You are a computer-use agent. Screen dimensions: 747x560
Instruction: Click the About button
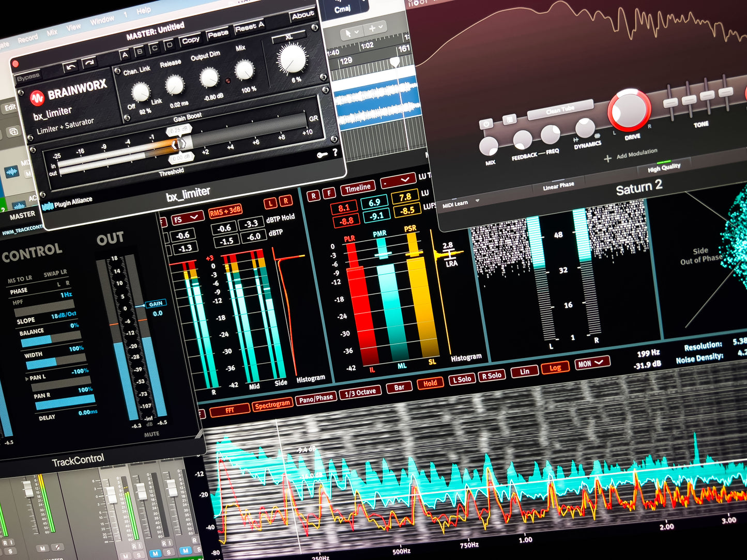pyautogui.click(x=303, y=15)
